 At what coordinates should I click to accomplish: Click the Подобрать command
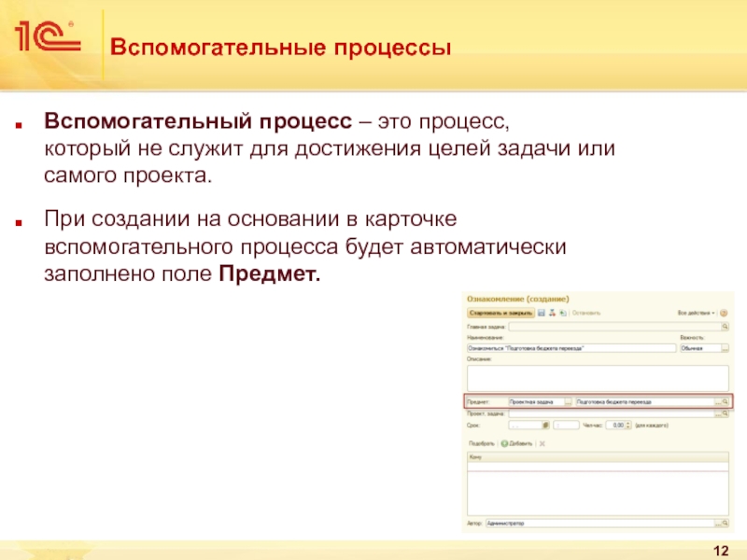coord(482,443)
